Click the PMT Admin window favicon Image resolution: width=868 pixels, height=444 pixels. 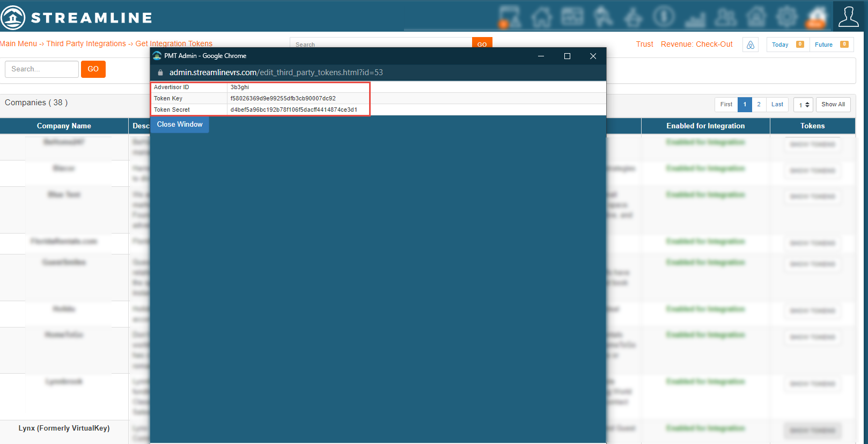point(157,56)
